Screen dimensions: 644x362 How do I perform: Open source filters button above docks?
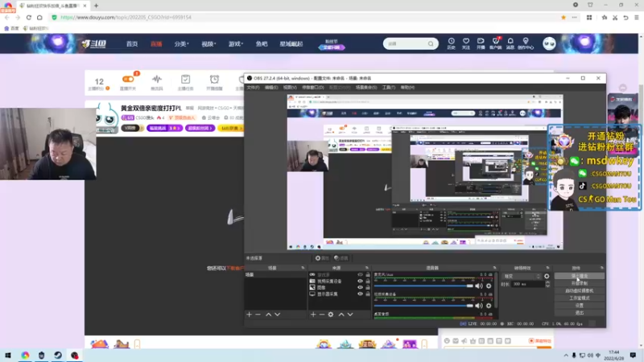point(341,258)
